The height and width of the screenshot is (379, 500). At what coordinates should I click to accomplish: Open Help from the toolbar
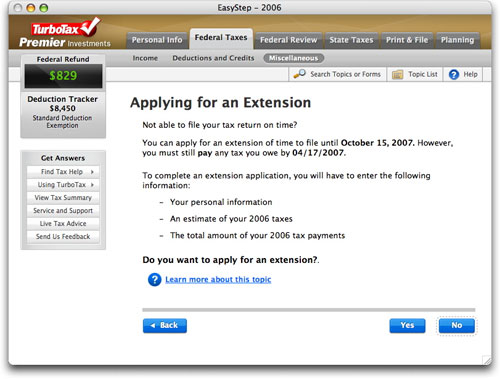click(463, 74)
